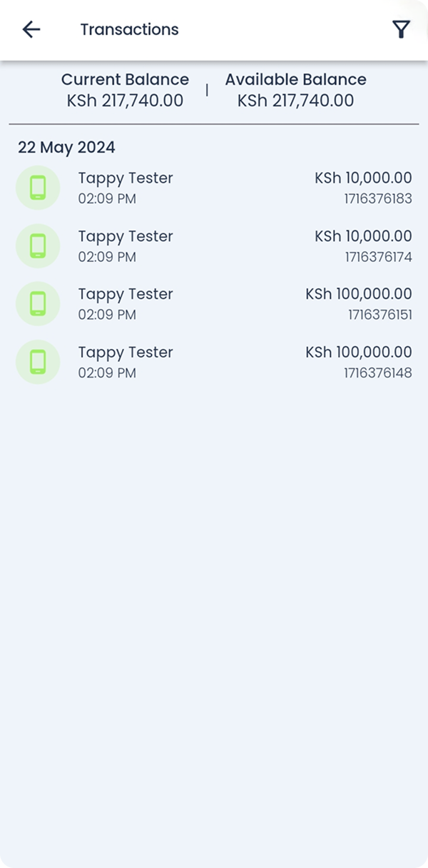Open the last KSh 100,000.00 transaction
The height and width of the screenshot is (868, 428).
(214, 362)
